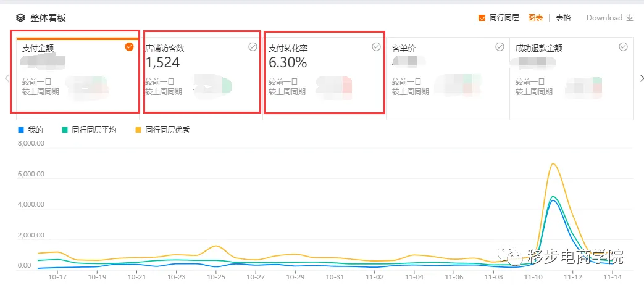Check the 成功退款金额 circle checkmark
The width and height of the screenshot is (644, 285).
pyautogui.click(x=624, y=47)
